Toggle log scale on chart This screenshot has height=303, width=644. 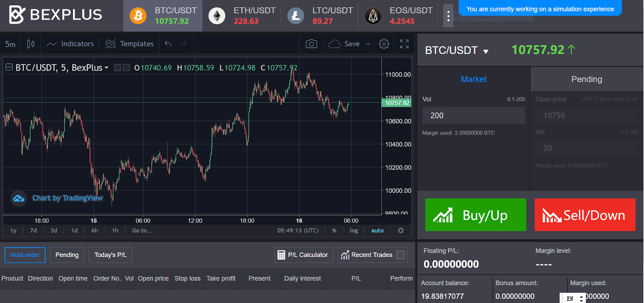click(354, 230)
